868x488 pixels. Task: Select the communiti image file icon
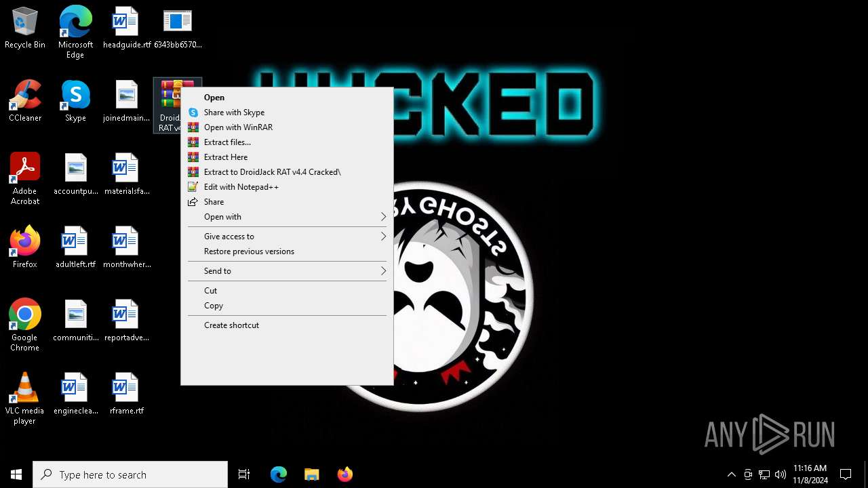(75, 321)
